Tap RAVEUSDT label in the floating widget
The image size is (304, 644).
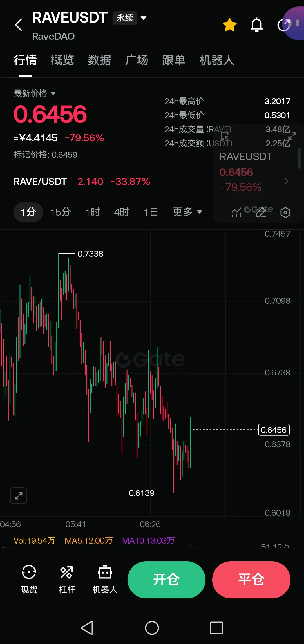pos(246,156)
